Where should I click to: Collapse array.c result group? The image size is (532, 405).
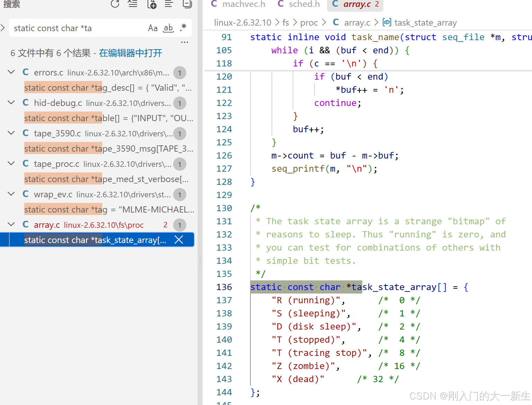point(11,224)
